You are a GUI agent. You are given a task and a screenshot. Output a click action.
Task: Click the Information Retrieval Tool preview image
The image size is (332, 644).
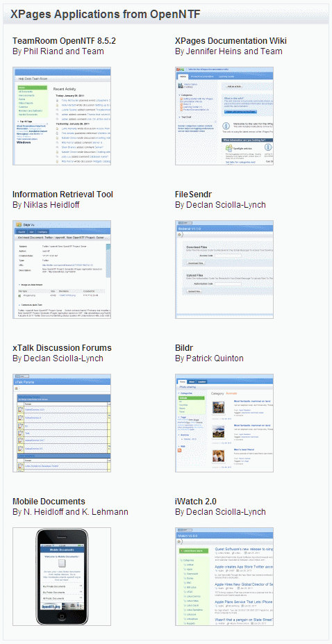click(x=62, y=270)
